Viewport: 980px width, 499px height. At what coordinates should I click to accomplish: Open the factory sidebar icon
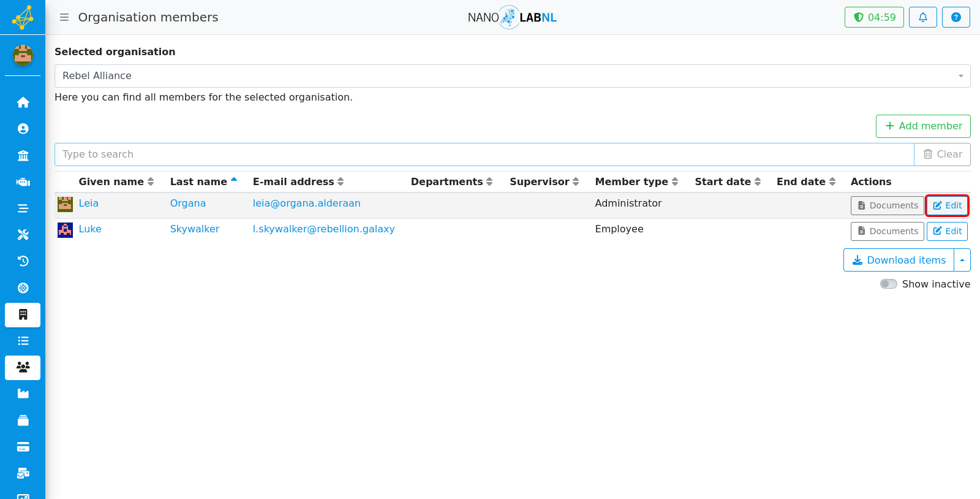23,394
